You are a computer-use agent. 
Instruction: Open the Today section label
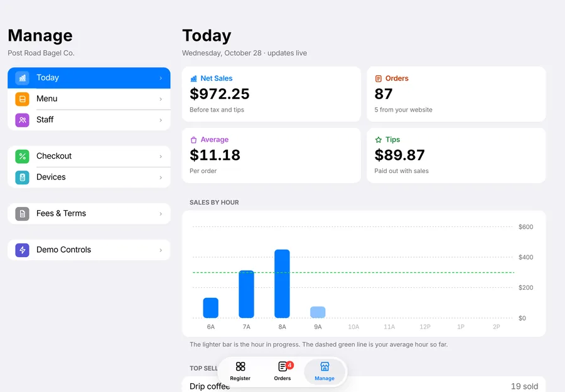[x=48, y=78]
